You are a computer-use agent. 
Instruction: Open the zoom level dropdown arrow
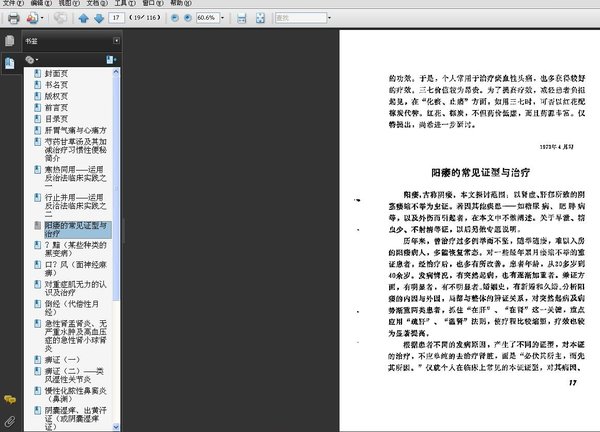pyautogui.click(x=222, y=18)
